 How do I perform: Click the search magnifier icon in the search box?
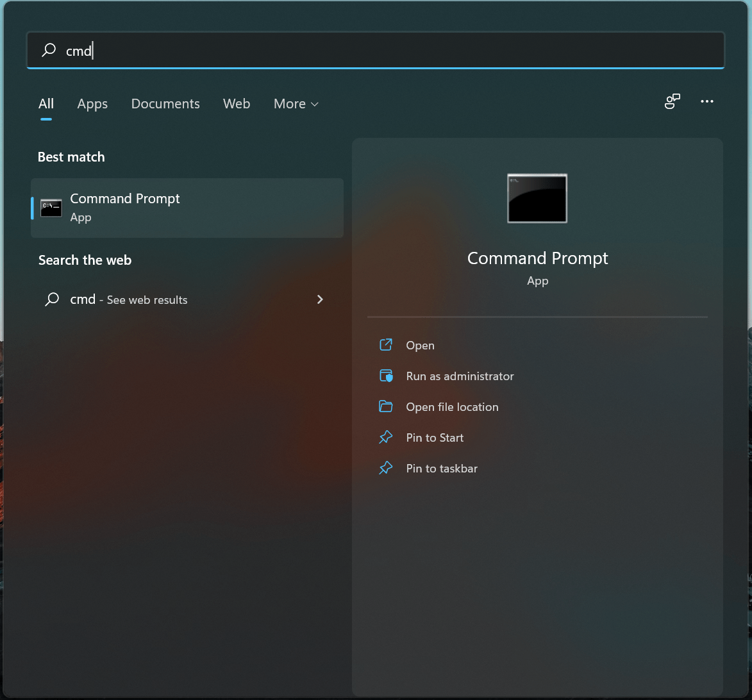click(49, 50)
